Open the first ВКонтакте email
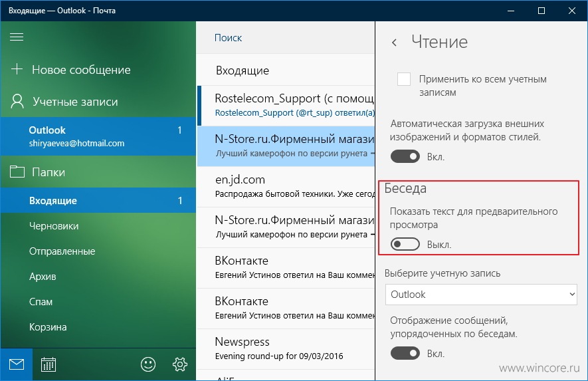Screen dimensions: 588x381 coord(286,268)
